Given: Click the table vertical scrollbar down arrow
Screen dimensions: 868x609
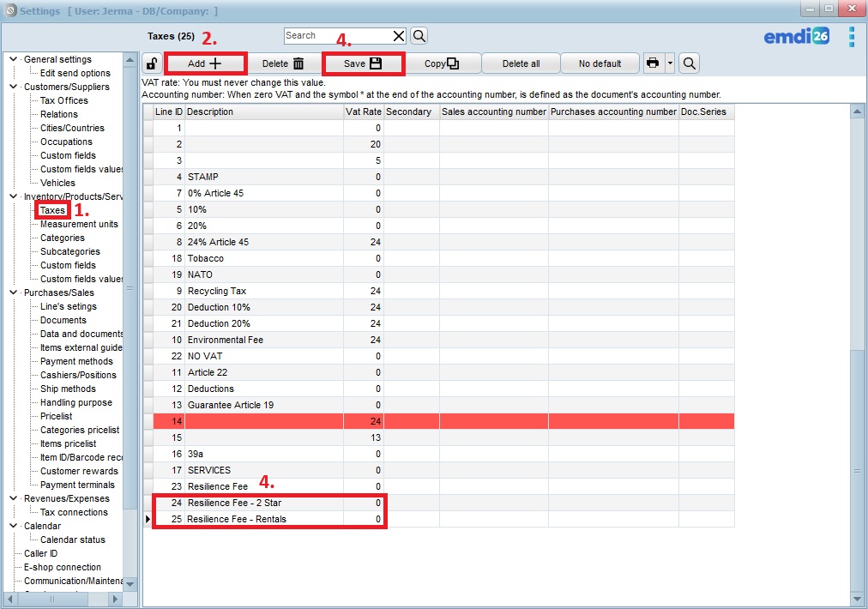Looking at the screenshot, I should 857,599.
